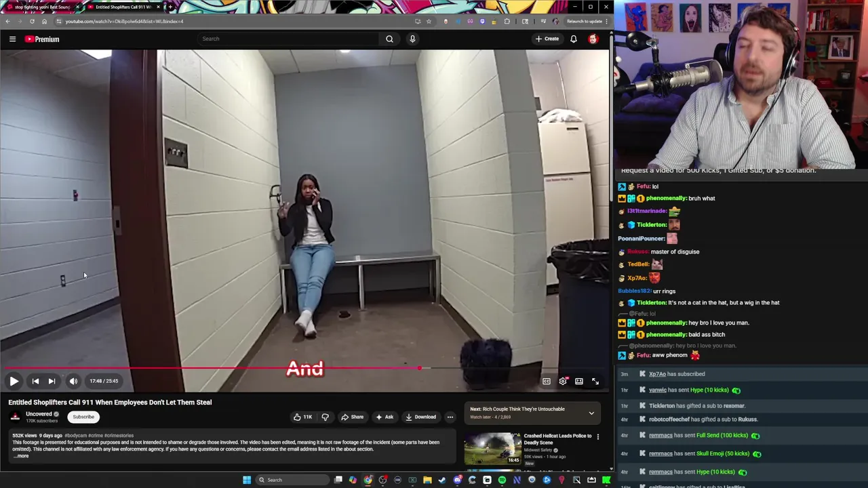Open Task View on the taskbar

click(x=338, y=480)
